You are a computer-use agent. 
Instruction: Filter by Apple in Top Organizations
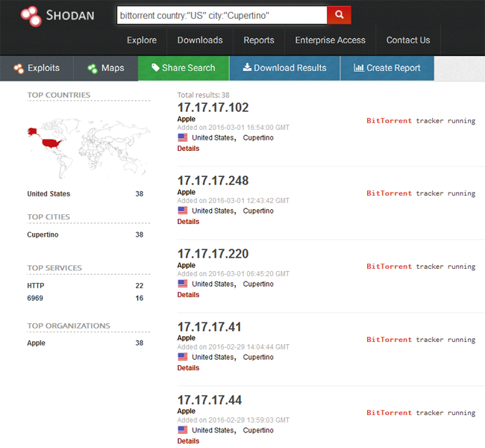click(x=37, y=343)
